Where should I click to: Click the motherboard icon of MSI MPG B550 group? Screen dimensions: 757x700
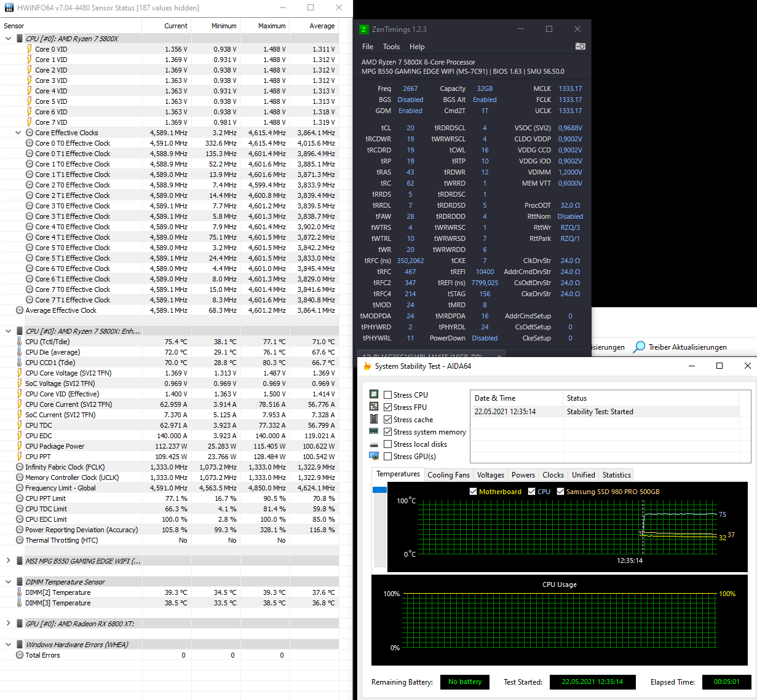point(20,560)
